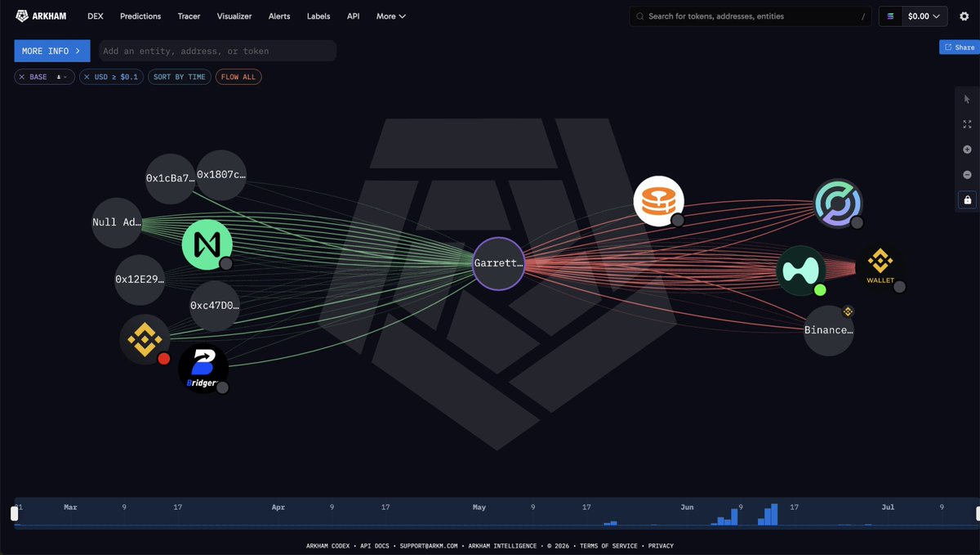Toggle the FLOW ALL chip

tap(238, 77)
